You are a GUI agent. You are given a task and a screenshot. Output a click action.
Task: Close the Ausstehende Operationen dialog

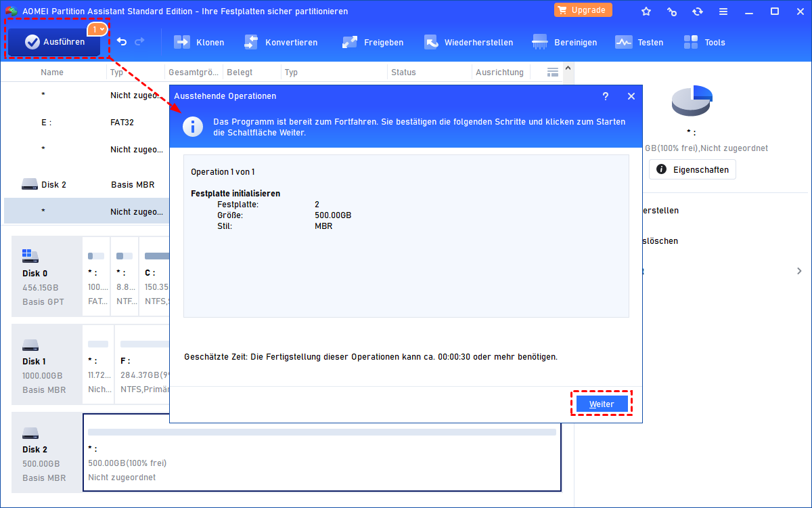[631, 96]
